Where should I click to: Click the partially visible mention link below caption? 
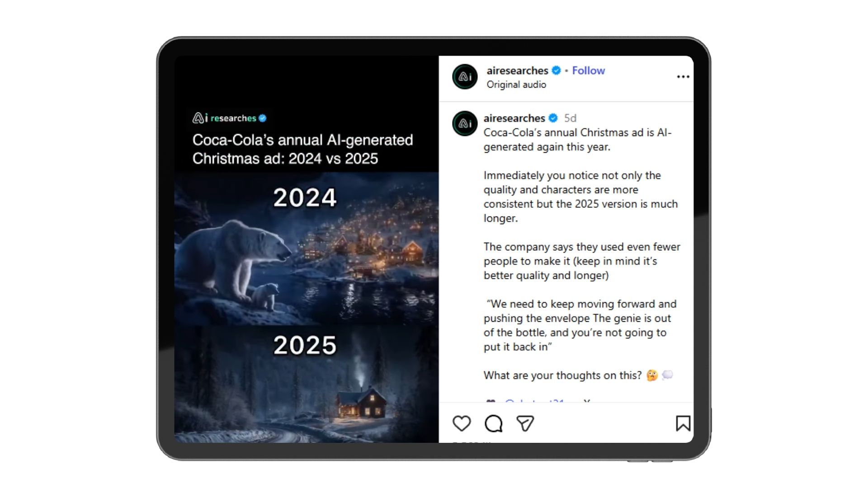535,400
